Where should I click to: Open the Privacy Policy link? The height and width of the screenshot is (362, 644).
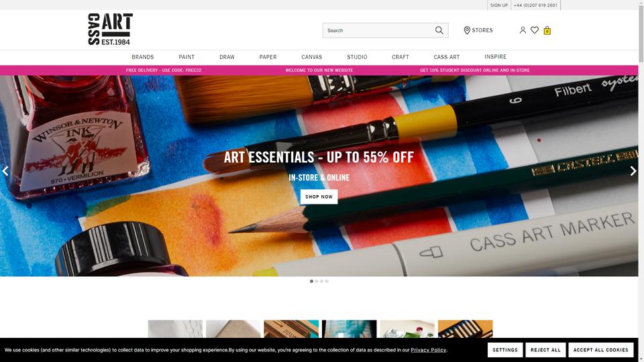[x=429, y=350]
